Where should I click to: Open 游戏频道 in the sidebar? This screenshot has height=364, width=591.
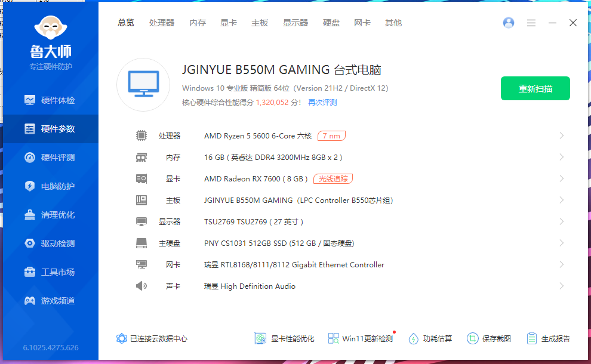click(x=51, y=301)
